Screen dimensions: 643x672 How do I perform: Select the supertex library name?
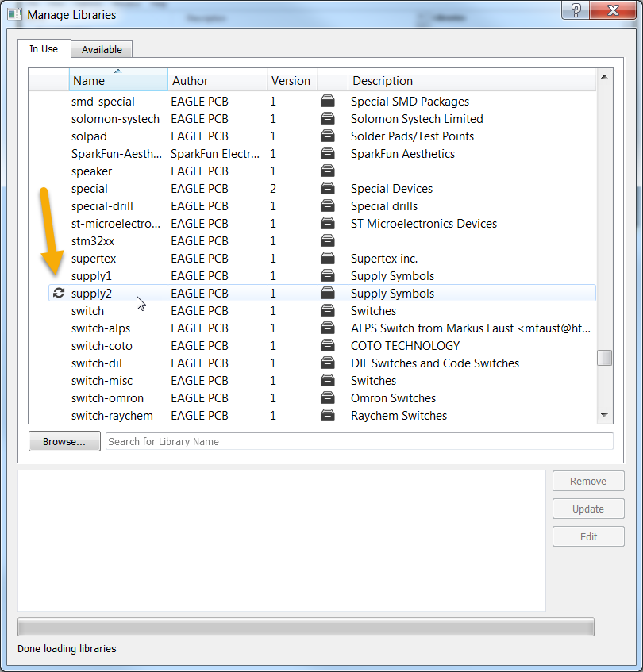[94, 259]
